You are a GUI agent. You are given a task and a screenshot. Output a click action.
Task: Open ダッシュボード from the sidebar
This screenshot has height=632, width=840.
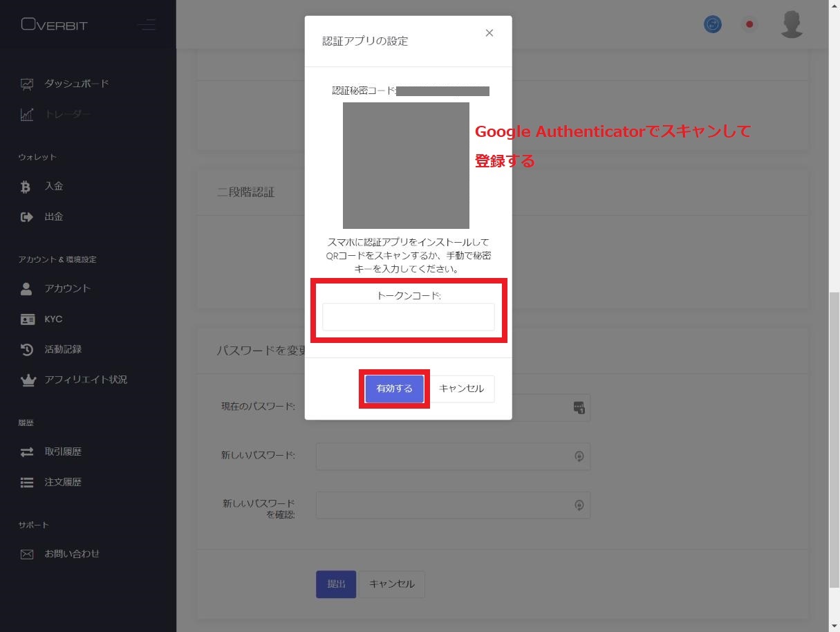click(77, 84)
